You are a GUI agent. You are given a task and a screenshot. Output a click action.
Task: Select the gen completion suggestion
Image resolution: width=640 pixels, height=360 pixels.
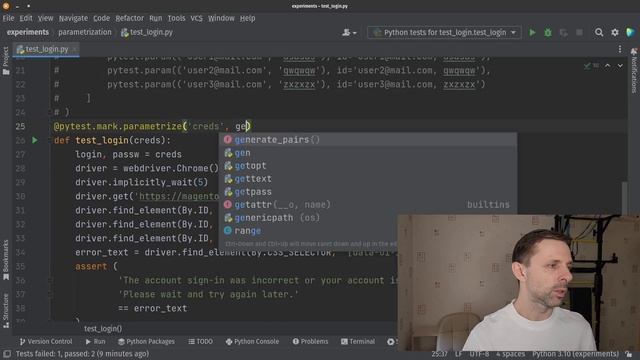368,153
